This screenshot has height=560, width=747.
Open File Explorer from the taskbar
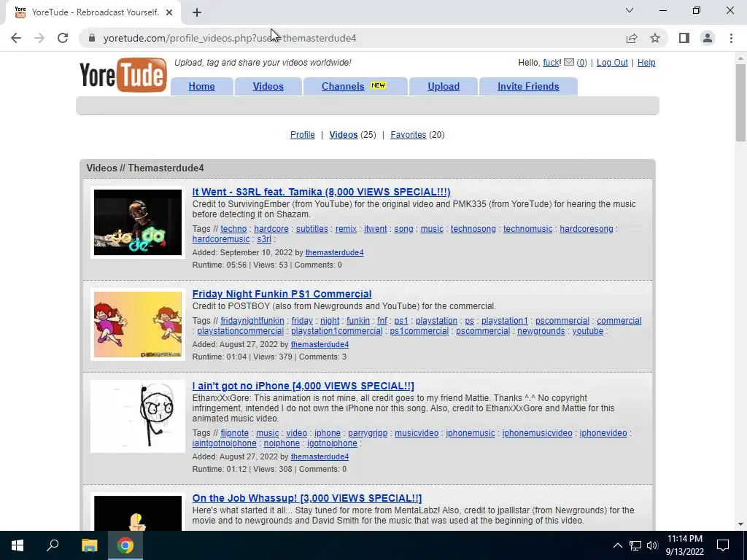click(x=89, y=545)
